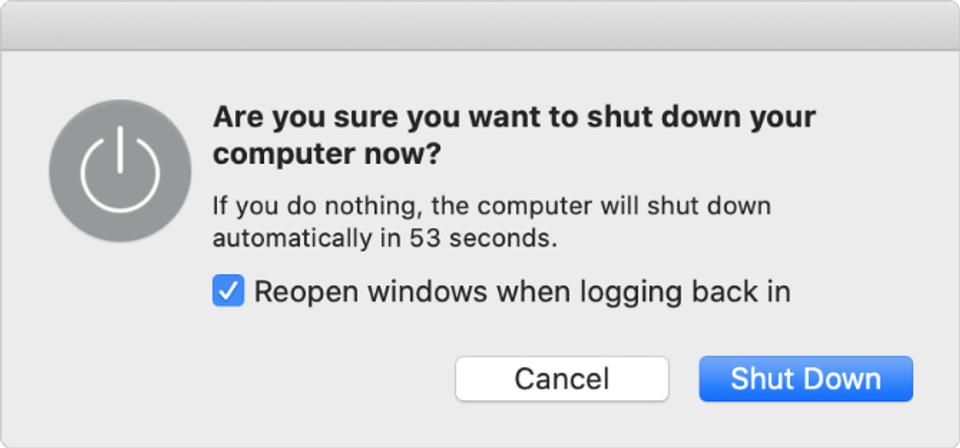The width and height of the screenshot is (960, 448).
Task: Click the 53 seconds countdown text
Action: (483, 239)
